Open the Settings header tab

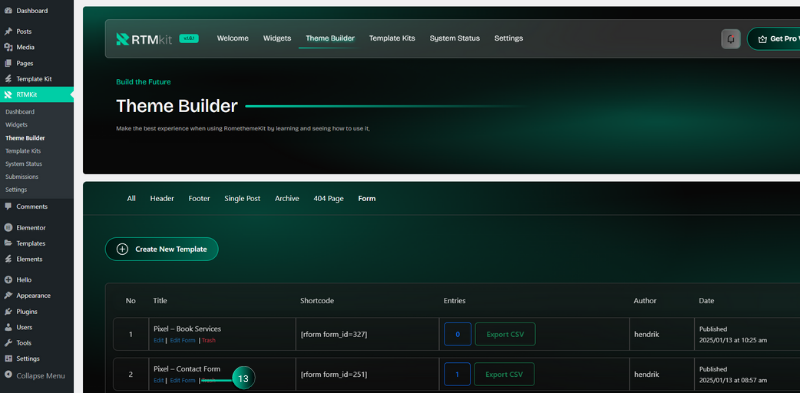509,38
